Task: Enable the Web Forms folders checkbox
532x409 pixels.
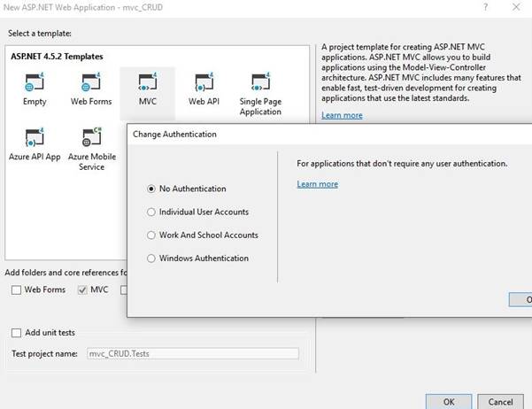Action: [16, 289]
